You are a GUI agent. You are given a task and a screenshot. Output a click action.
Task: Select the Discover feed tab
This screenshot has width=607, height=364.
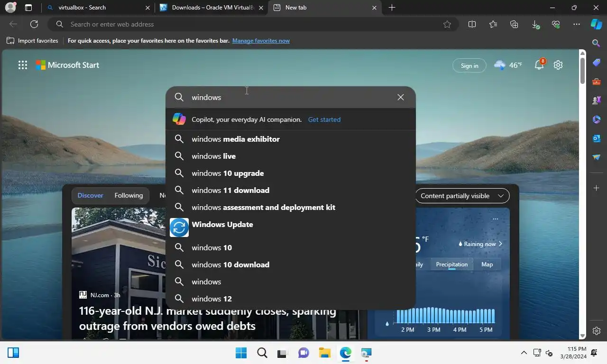(90, 195)
